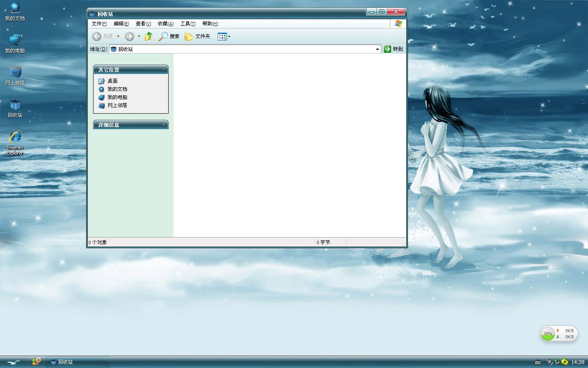The height and width of the screenshot is (368, 588).
Task: Open the Views dropdown arrow
Action: click(229, 36)
